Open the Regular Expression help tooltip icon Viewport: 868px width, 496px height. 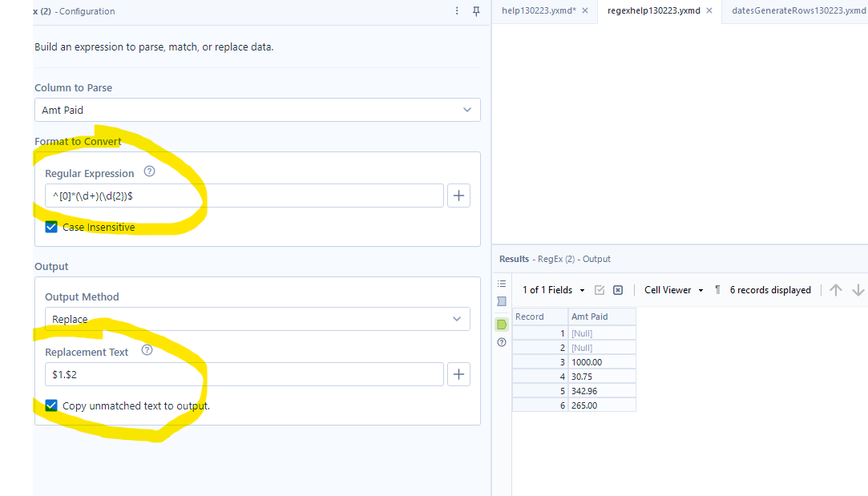click(x=149, y=171)
